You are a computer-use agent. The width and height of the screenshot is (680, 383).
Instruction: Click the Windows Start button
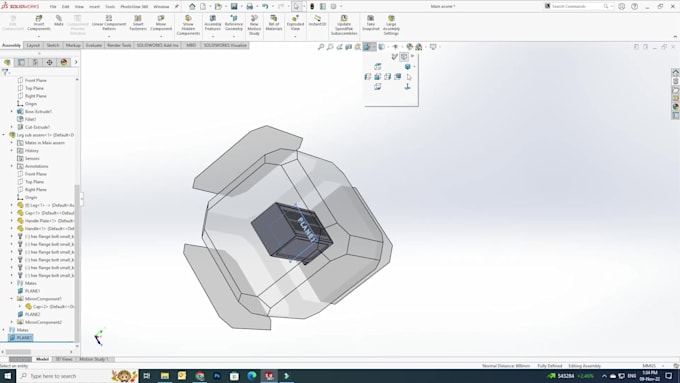tap(8, 376)
